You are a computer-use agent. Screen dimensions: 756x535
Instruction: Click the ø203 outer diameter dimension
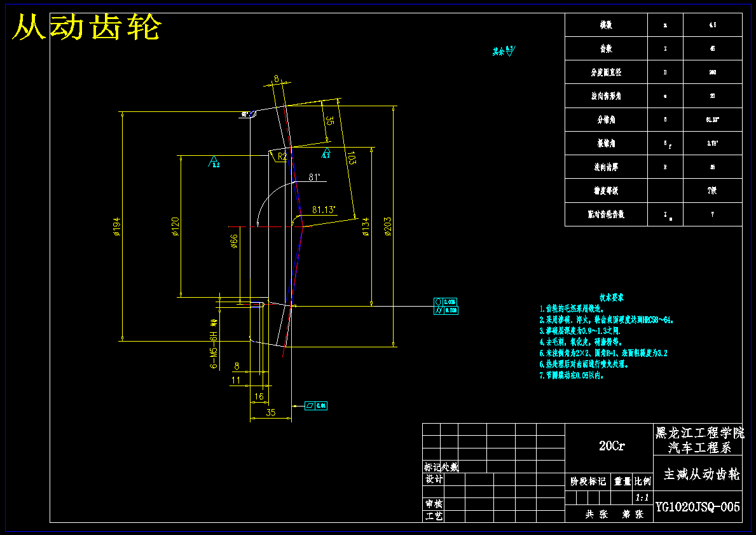pyautogui.click(x=388, y=226)
